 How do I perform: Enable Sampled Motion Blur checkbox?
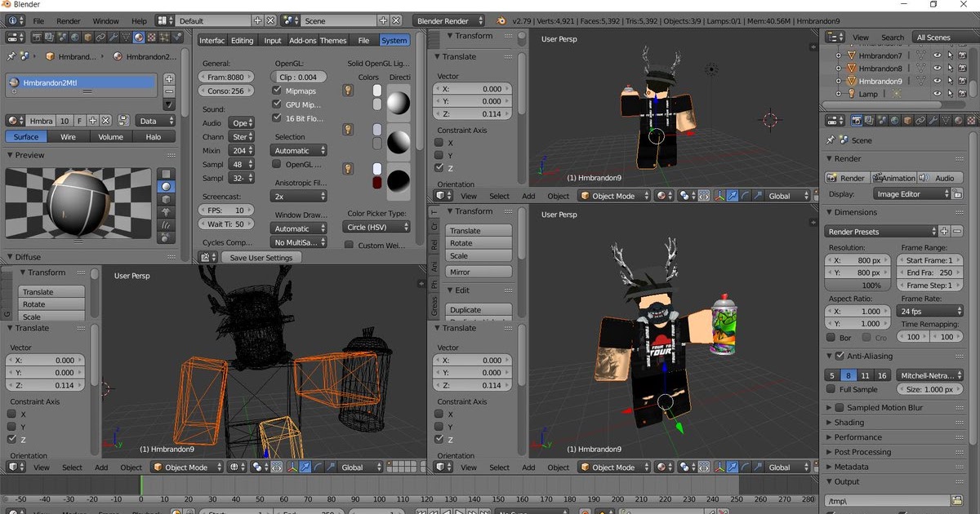point(839,407)
